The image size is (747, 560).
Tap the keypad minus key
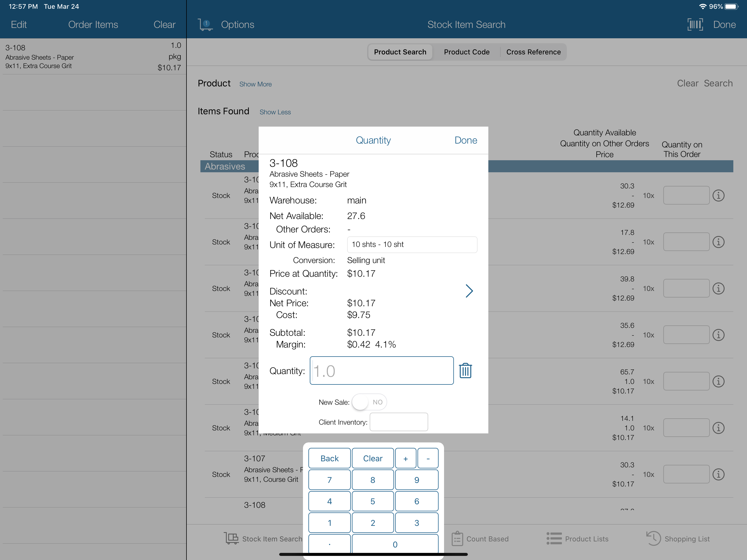pos(428,458)
